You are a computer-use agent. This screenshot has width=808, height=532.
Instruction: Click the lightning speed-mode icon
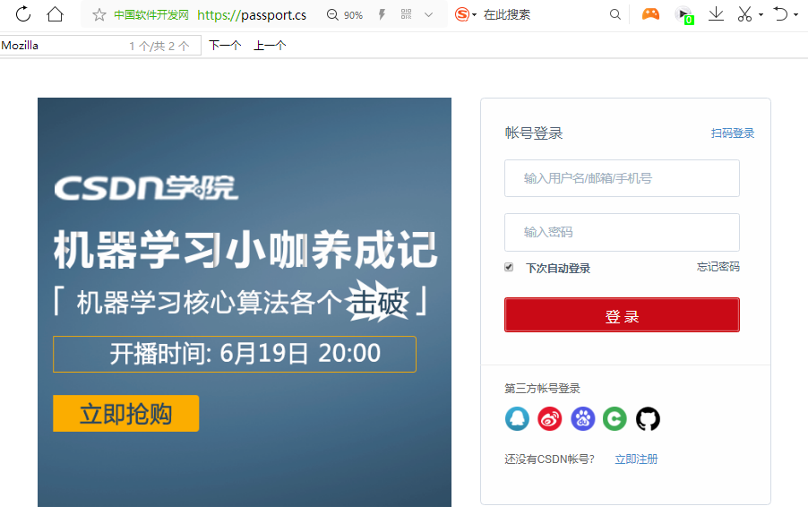pyautogui.click(x=382, y=14)
